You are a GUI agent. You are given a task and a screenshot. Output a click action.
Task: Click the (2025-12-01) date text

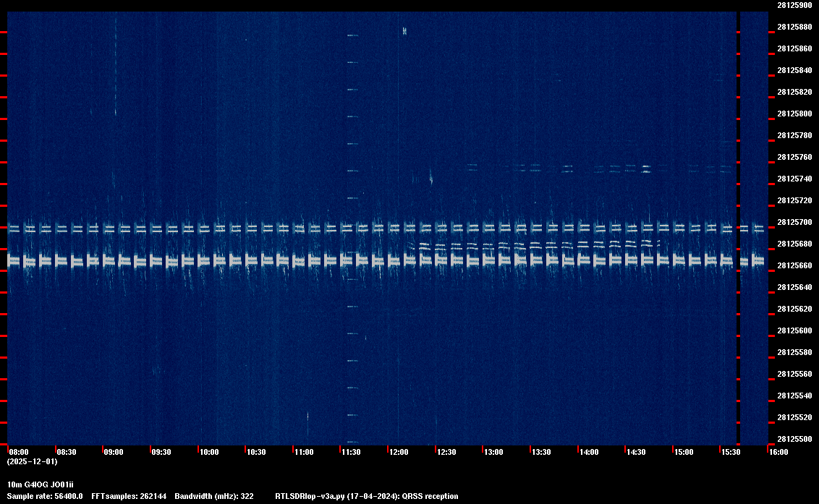click(32, 461)
